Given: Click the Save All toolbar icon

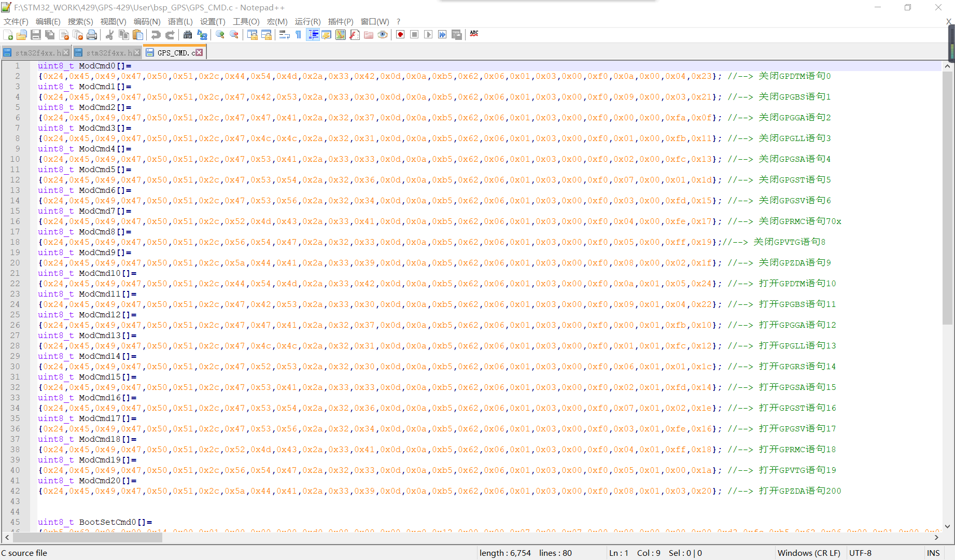Looking at the screenshot, I should point(50,35).
